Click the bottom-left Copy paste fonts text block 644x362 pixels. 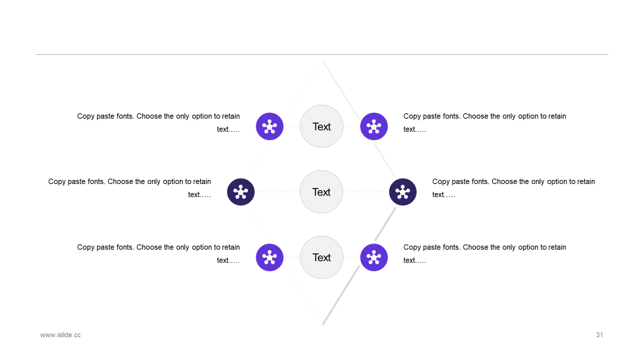point(158,254)
